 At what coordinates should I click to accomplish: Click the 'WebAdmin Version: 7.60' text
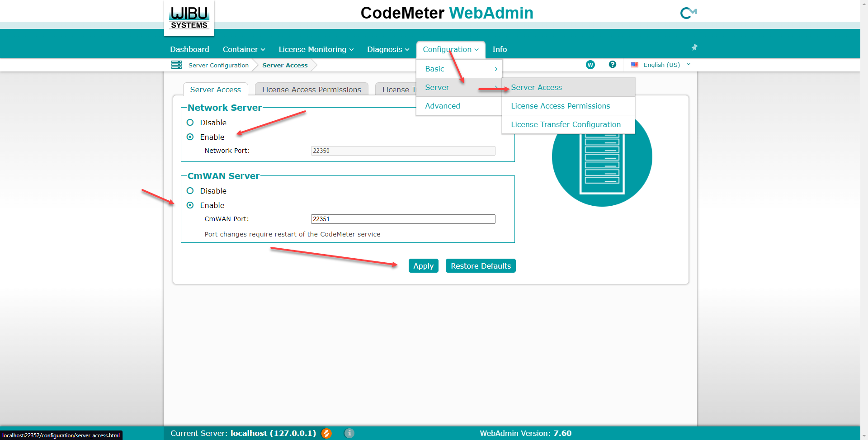[x=525, y=433]
